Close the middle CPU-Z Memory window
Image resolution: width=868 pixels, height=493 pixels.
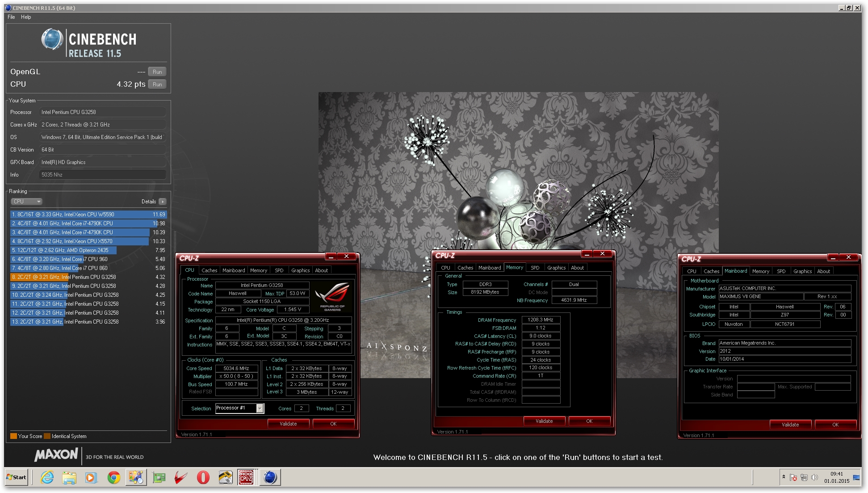602,254
